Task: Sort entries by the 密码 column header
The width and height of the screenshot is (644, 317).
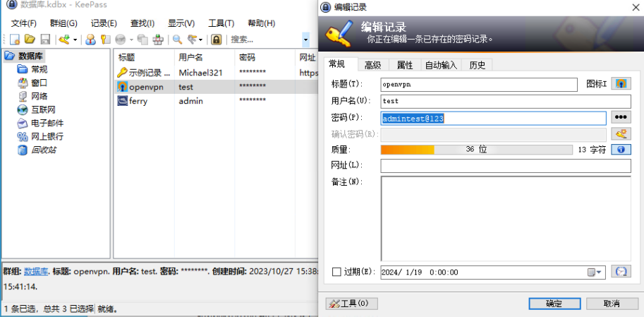Action: [x=265, y=58]
